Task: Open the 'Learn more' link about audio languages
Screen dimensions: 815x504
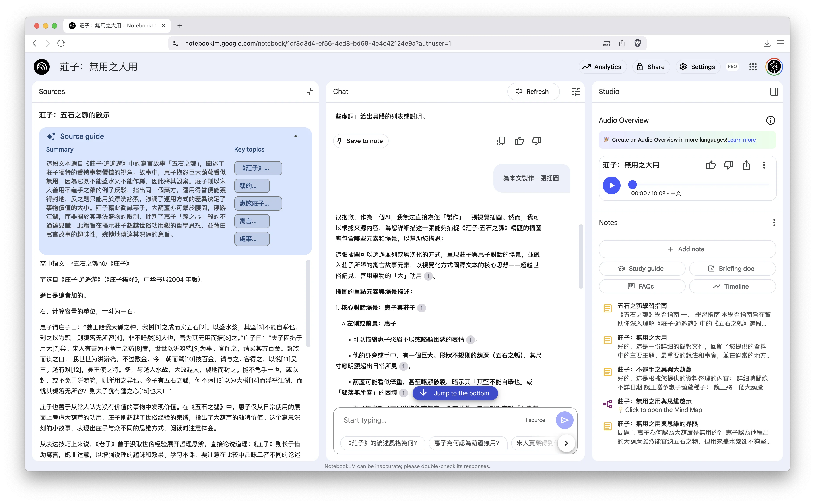Action: click(x=741, y=139)
